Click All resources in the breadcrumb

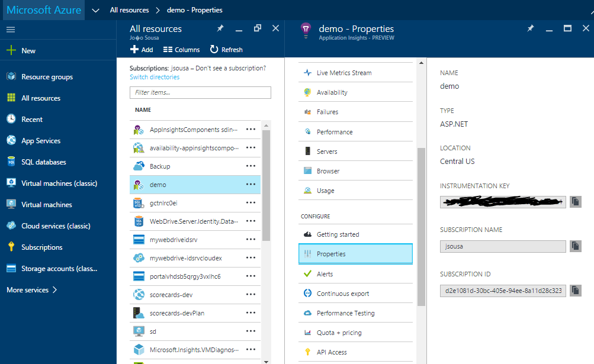[129, 10]
